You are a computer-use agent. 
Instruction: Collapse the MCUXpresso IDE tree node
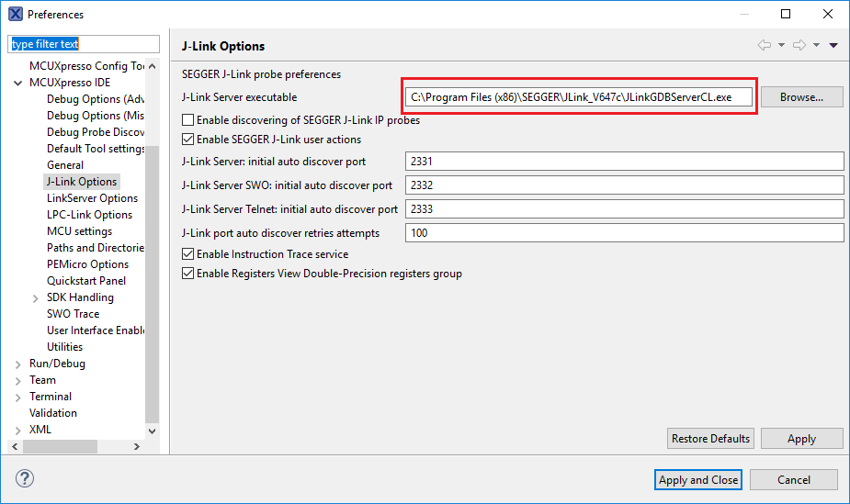click(18, 83)
